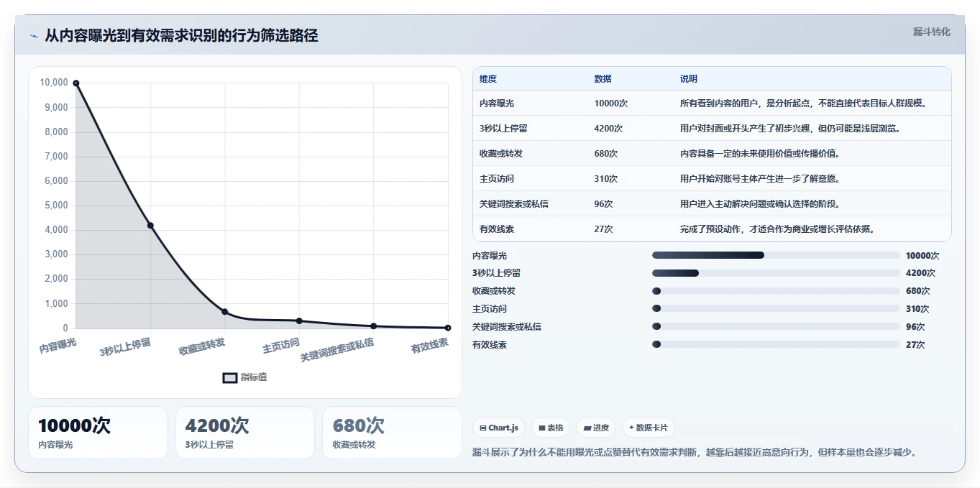The width and height of the screenshot is (980, 488).
Task: Click the 1,000 y-axis label
Action: click(x=56, y=303)
